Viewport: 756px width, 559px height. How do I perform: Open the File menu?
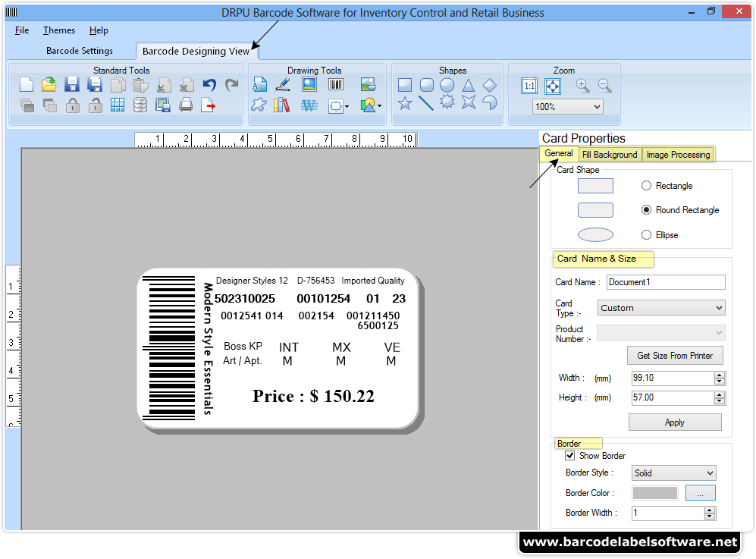coord(22,30)
